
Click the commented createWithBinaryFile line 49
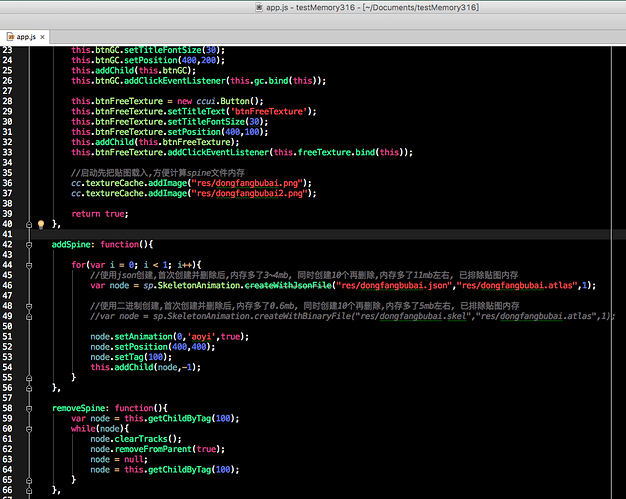(x=353, y=317)
